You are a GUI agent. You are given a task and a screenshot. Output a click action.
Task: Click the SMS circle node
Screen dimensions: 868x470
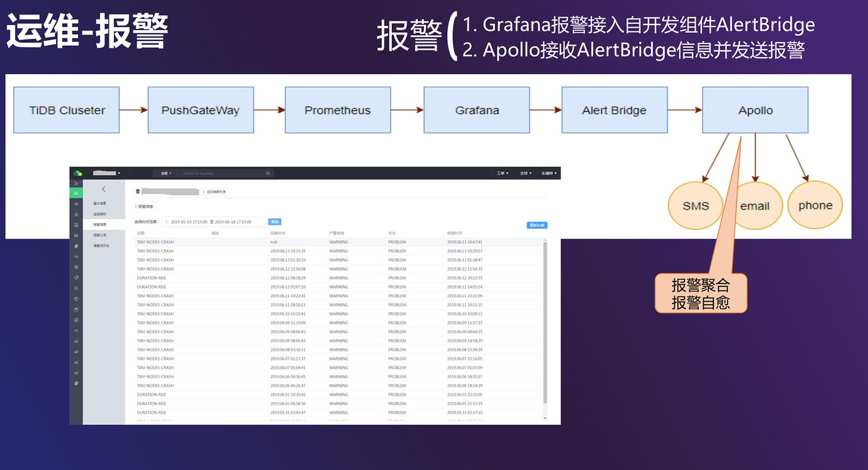696,205
